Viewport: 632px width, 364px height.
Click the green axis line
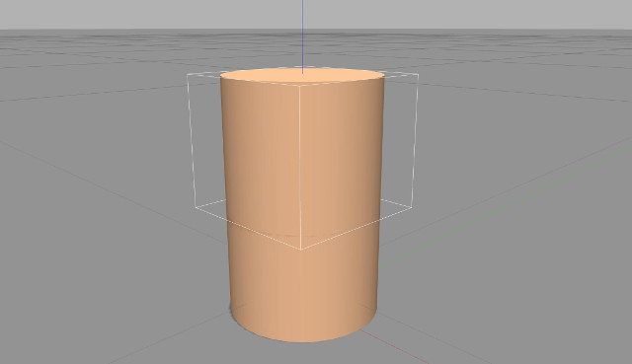coord(506,206)
